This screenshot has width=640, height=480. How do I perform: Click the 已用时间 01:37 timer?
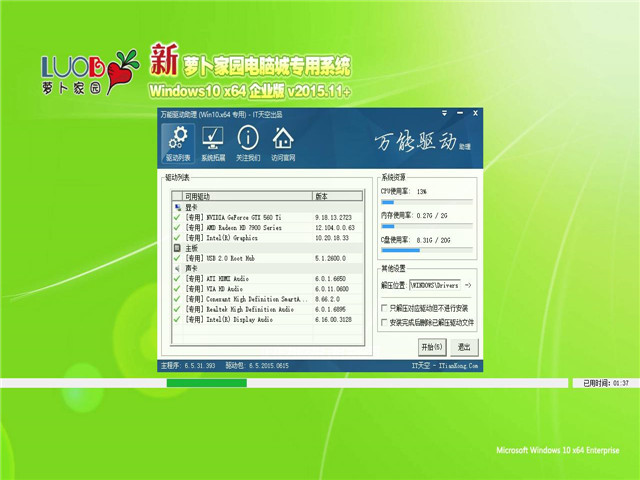coord(606,383)
